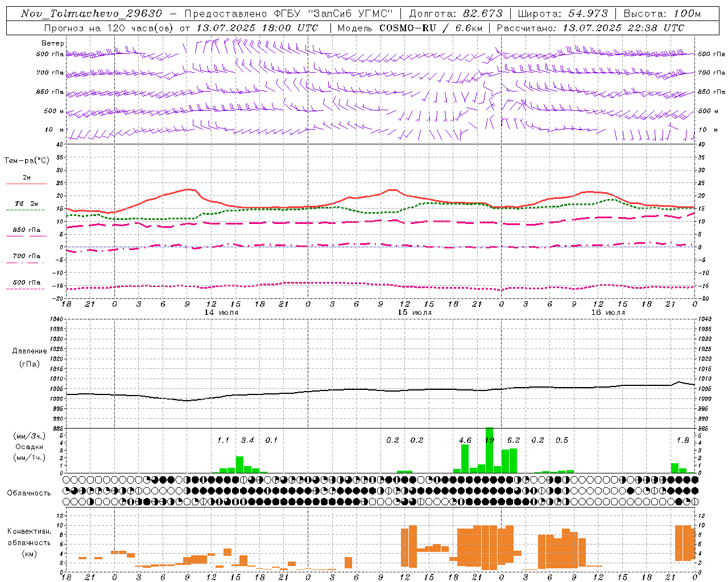Click the 'Облачность' cloud cover label
Image resolution: width=728 pixels, height=582 pixels.
point(29,493)
